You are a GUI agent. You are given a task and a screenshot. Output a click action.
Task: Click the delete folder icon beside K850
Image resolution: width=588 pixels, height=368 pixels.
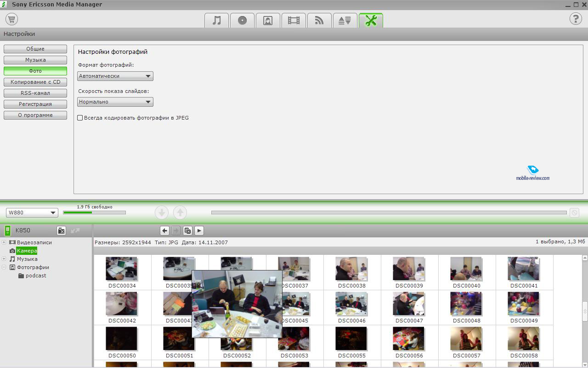click(61, 230)
